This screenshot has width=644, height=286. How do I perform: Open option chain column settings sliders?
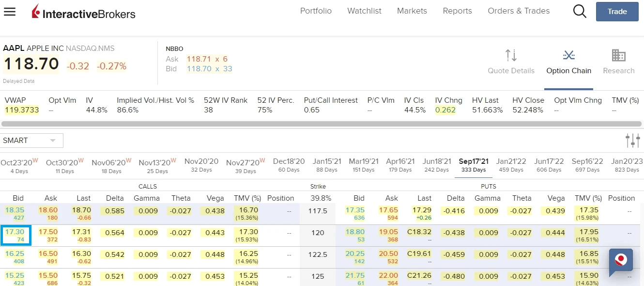point(632,141)
